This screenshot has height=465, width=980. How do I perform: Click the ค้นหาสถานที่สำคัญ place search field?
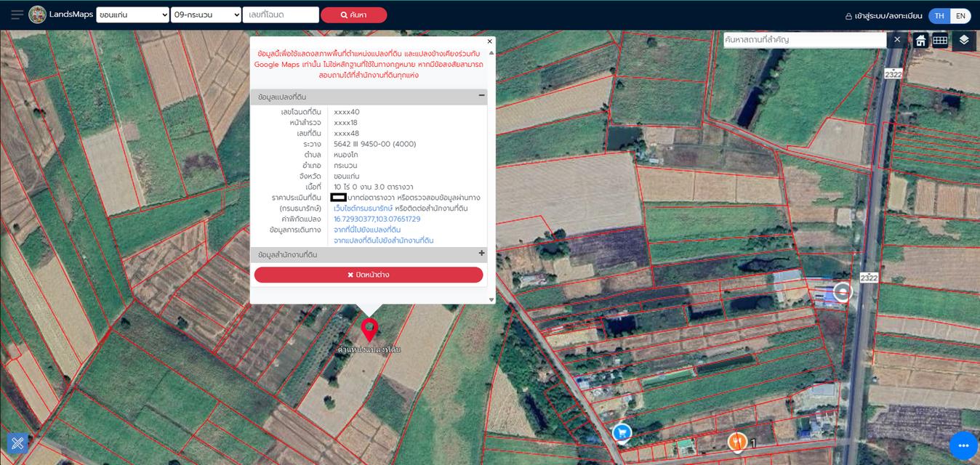pyautogui.click(x=803, y=40)
